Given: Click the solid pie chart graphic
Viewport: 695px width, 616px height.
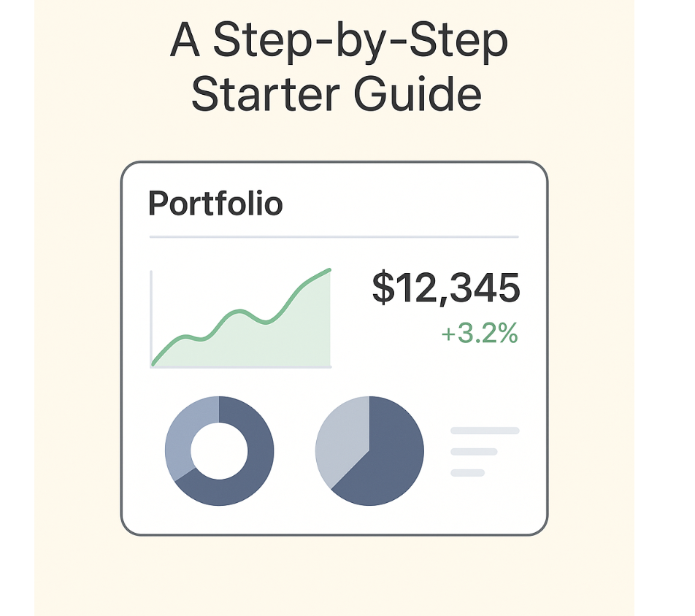Looking at the screenshot, I should coord(369,451).
